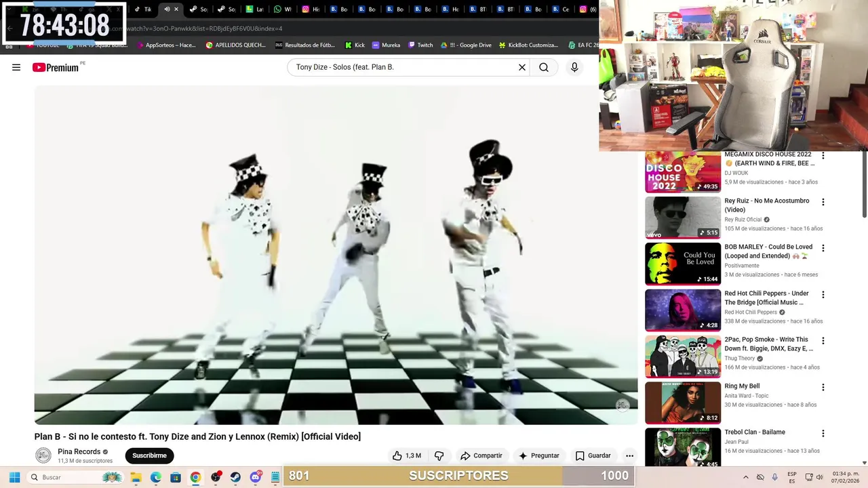Open Resultados de Fútbol bookmark
The width and height of the screenshot is (868, 488).
(304, 45)
